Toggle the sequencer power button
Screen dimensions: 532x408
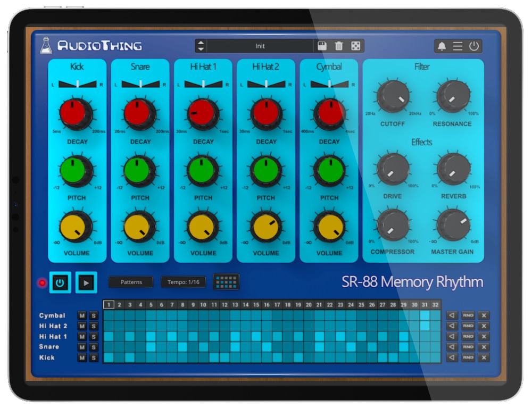tap(60, 282)
